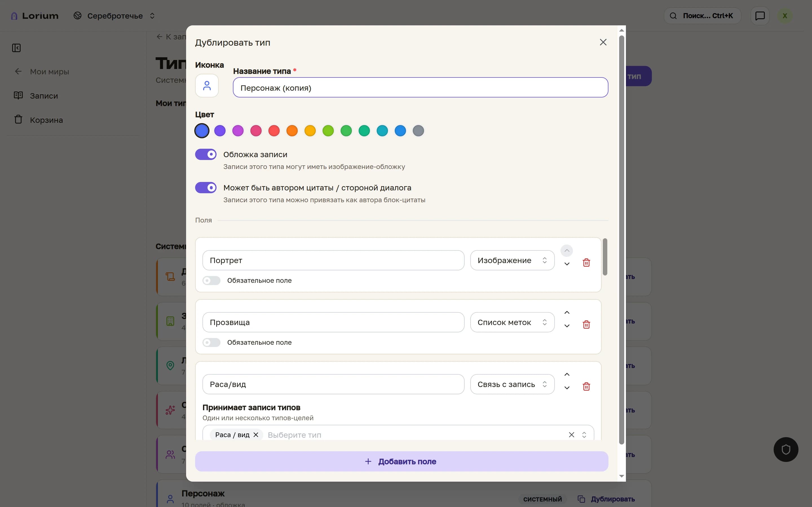This screenshot has height=507, width=812.
Task: Move Прозвища field up with arrow
Action: pyautogui.click(x=567, y=313)
